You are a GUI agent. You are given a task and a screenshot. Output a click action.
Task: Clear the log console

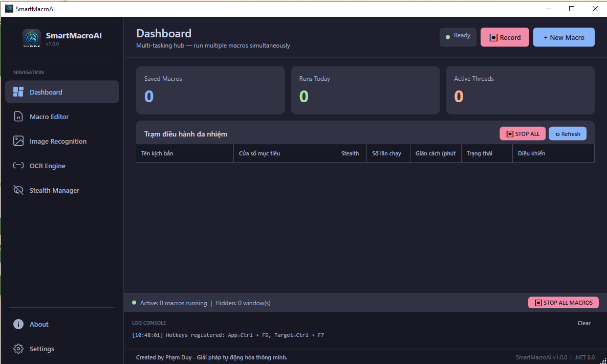584,323
